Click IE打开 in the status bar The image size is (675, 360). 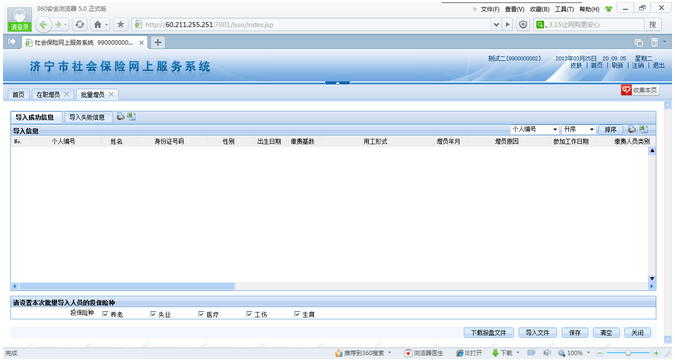(469, 353)
